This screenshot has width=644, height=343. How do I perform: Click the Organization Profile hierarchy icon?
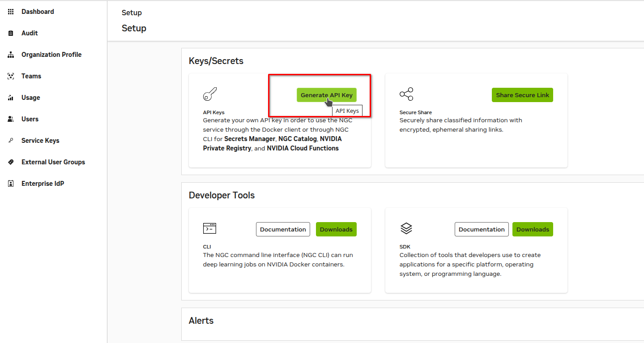11,55
